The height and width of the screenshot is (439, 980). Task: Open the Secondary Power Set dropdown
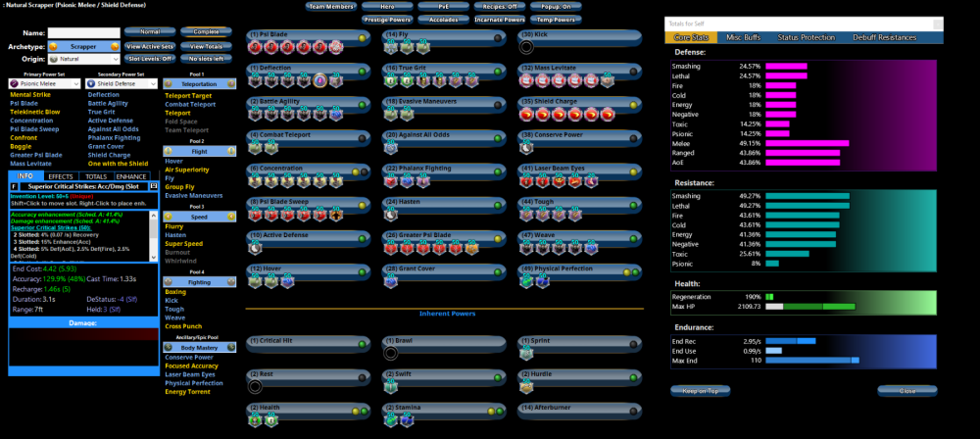[120, 84]
